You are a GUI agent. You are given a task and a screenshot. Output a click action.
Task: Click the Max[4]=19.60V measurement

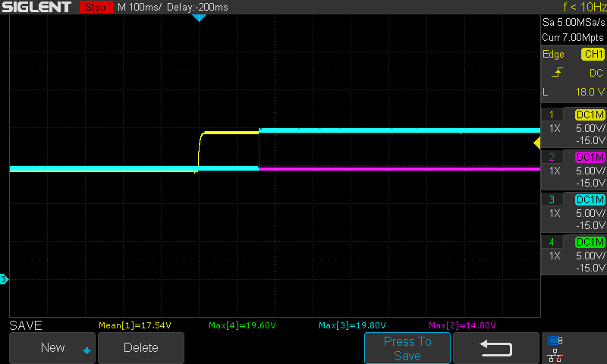[x=242, y=326]
